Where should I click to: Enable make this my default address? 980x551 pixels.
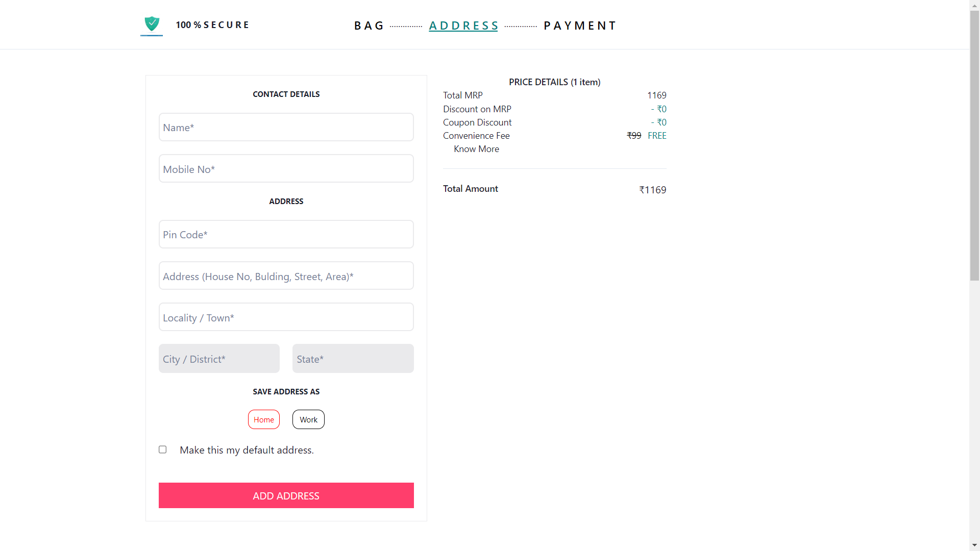point(163,449)
